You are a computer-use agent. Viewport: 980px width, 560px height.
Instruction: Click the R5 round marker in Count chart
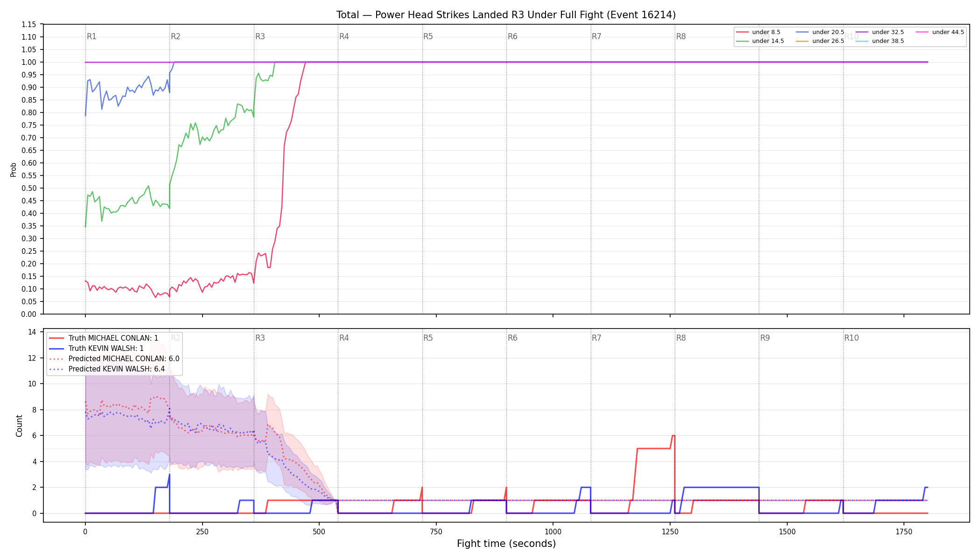428,338
